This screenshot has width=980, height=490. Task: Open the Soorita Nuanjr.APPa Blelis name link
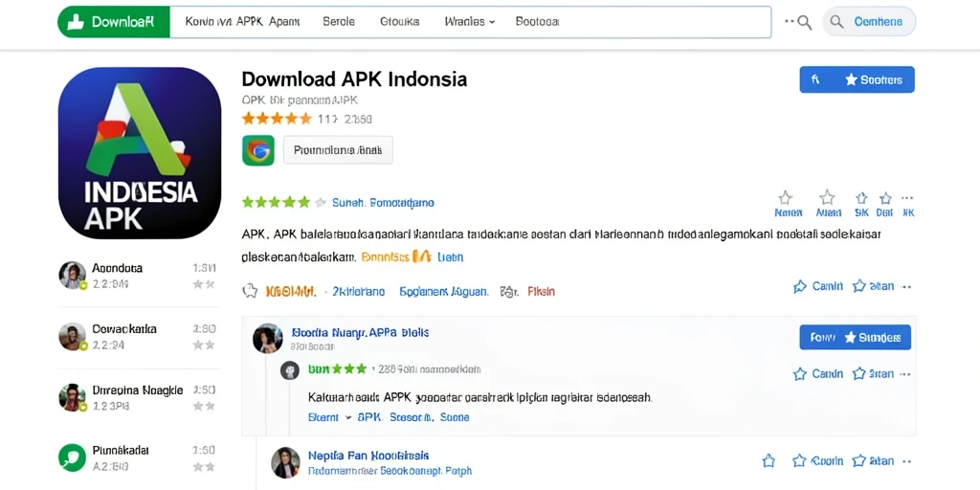coord(360,332)
